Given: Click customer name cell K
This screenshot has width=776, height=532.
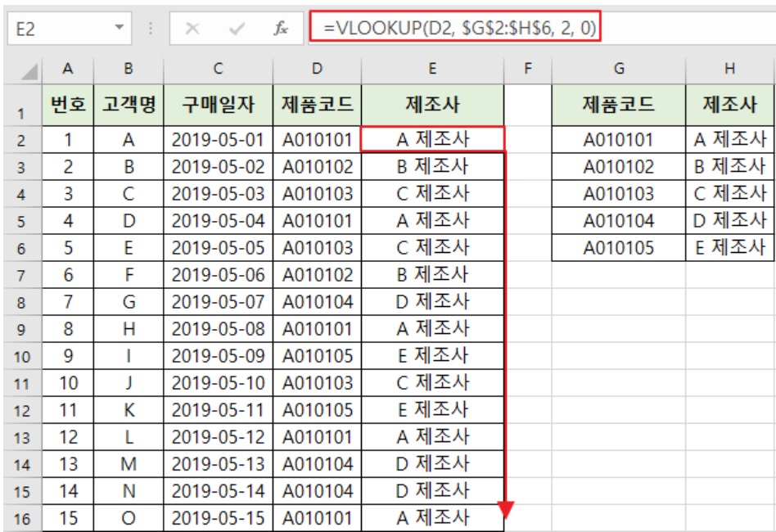Looking at the screenshot, I should tap(129, 410).
